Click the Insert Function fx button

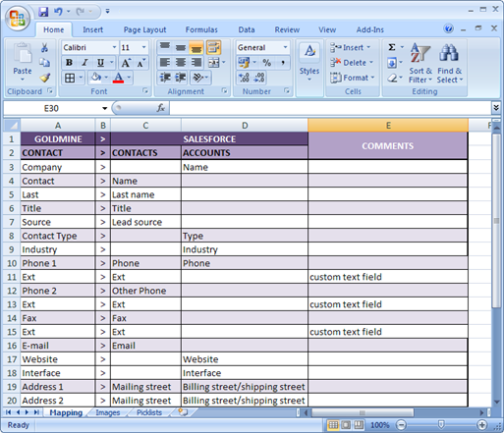click(x=161, y=108)
